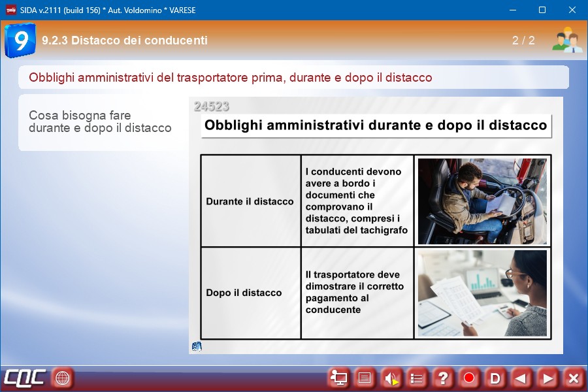The image size is (588, 392).
Task: Click the CQC logo
Action: click(x=25, y=378)
